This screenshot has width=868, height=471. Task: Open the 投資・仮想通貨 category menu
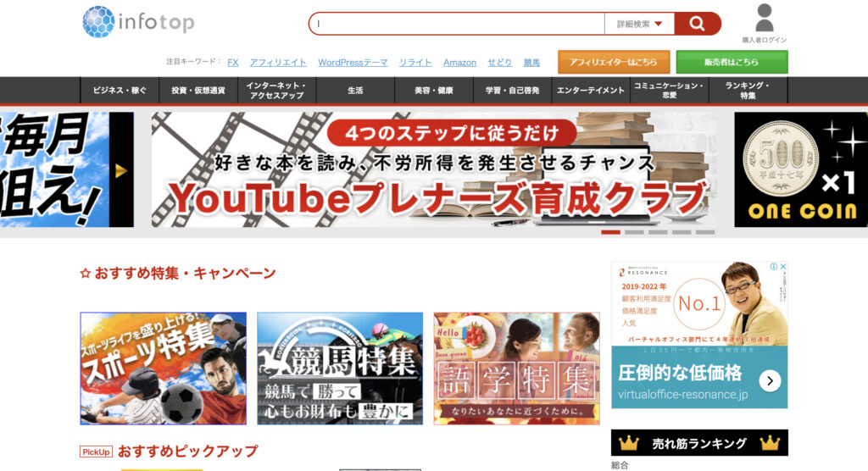click(x=198, y=90)
